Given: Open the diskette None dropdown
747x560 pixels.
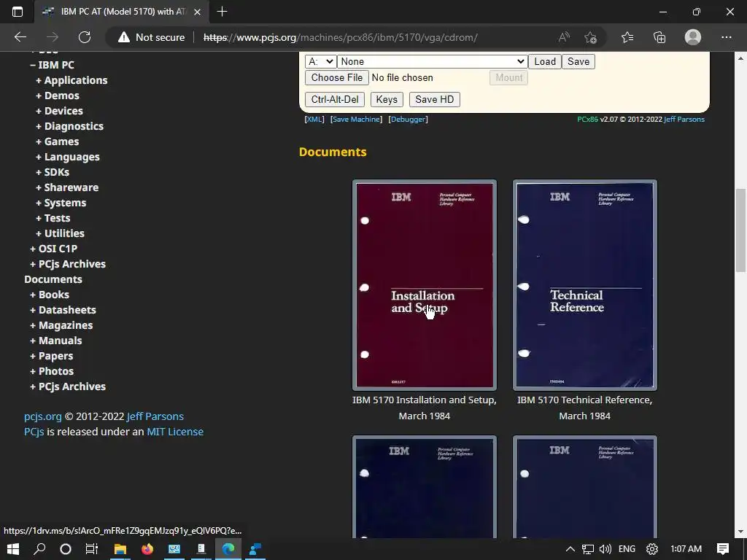Looking at the screenshot, I should pyautogui.click(x=432, y=61).
